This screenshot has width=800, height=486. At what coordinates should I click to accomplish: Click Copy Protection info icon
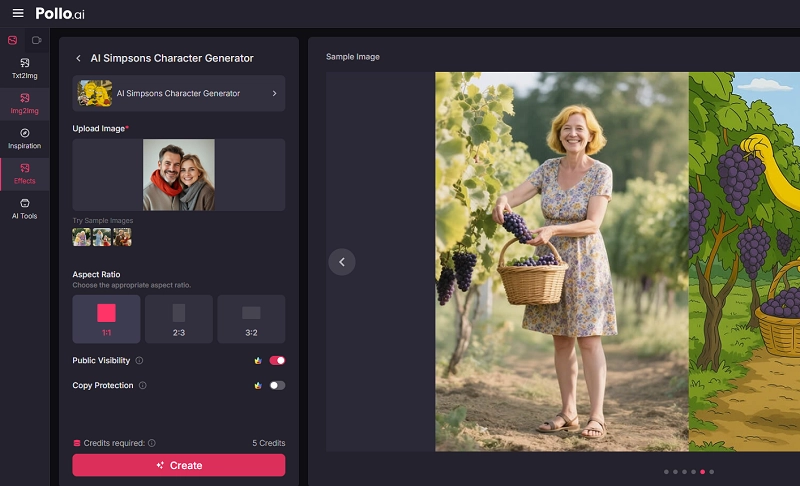point(142,386)
